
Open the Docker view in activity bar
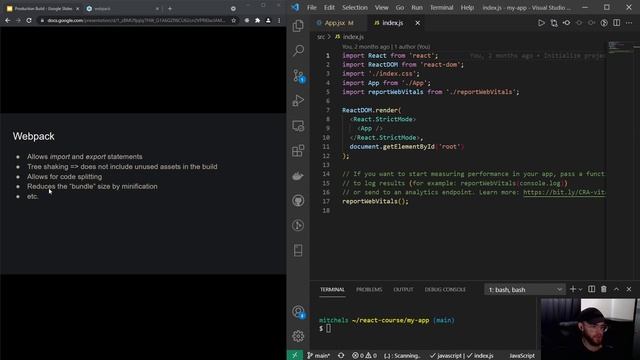click(x=298, y=176)
